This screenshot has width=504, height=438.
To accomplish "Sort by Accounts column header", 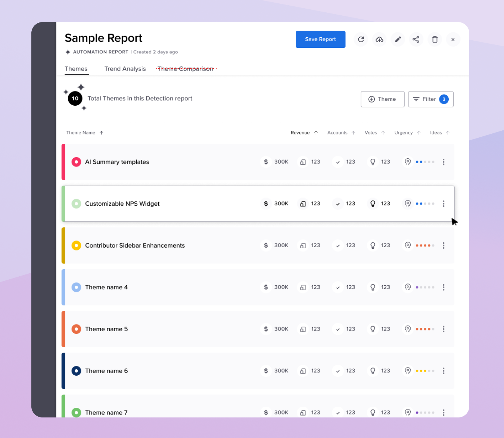I will click(x=341, y=133).
